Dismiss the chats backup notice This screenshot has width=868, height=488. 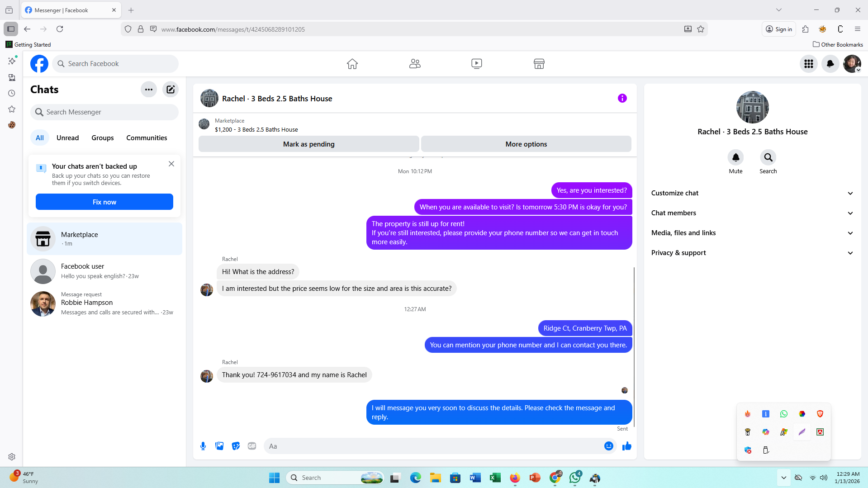[171, 164]
